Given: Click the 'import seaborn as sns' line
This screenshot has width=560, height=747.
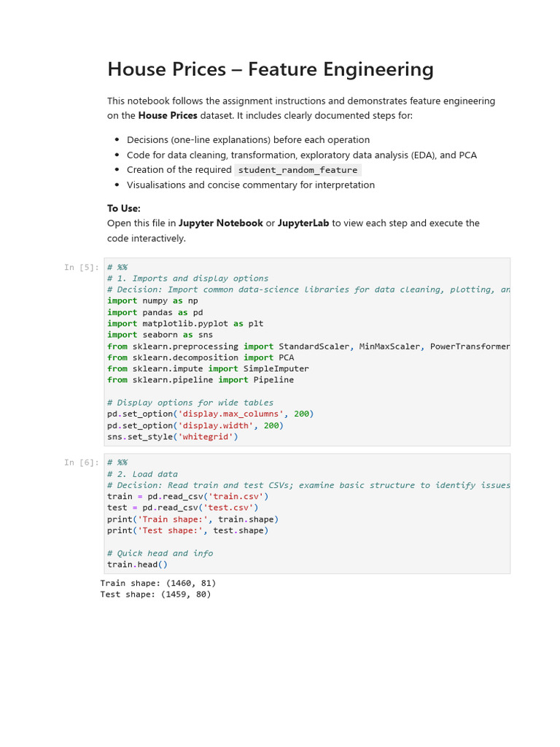Looking at the screenshot, I should point(160,335).
